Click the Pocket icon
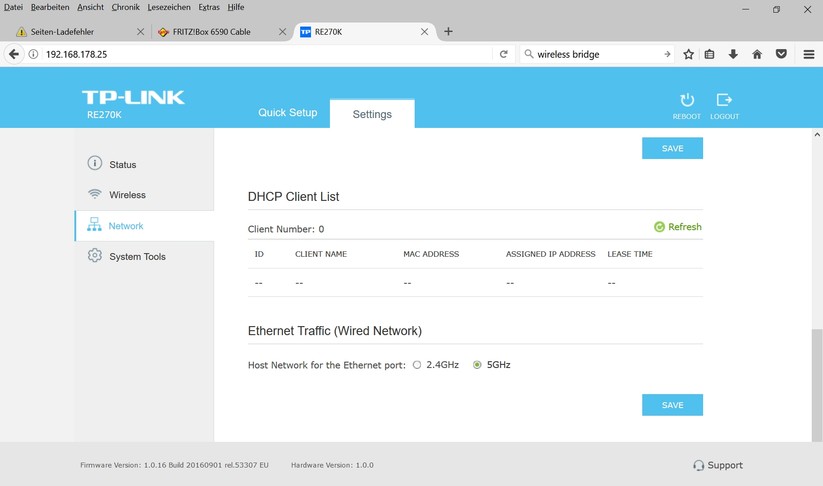 coord(781,54)
